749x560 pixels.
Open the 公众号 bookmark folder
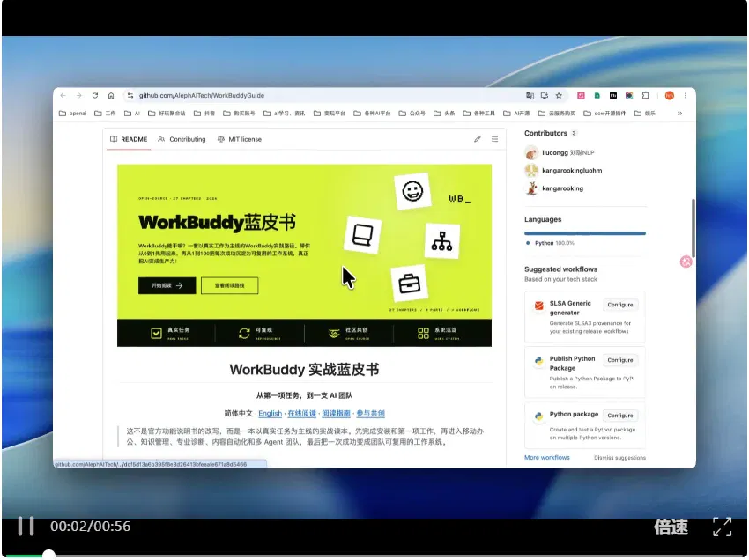pyautogui.click(x=412, y=114)
